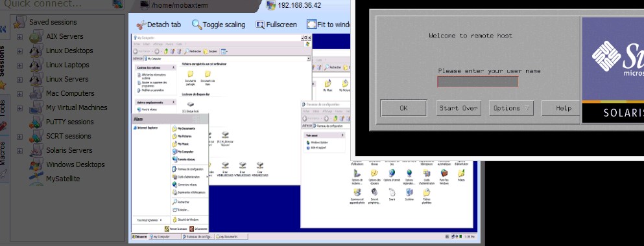Click the Fit to window icon
Screen dimensions: 644x246
(x=312, y=25)
